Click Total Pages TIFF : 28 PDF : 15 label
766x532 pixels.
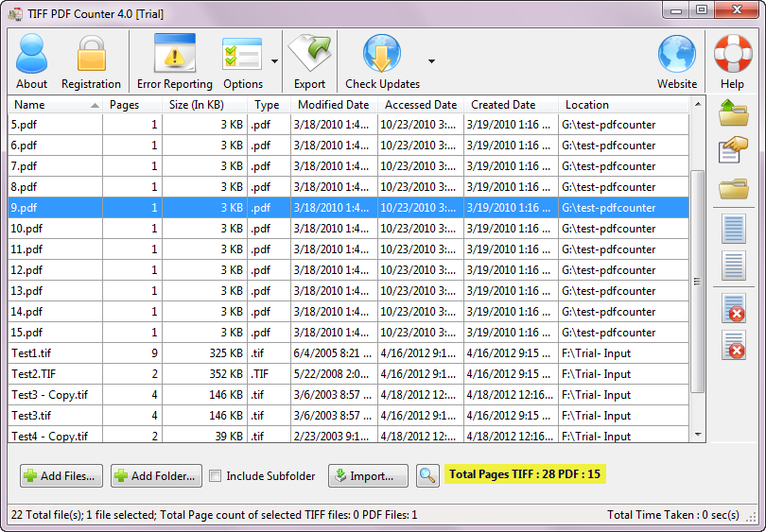click(525, 474)
